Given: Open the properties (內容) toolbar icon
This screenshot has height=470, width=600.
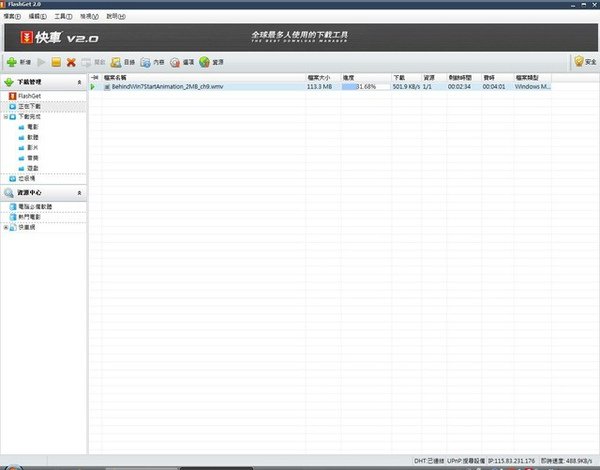Looking at the screenshot, I should [145, 62].
